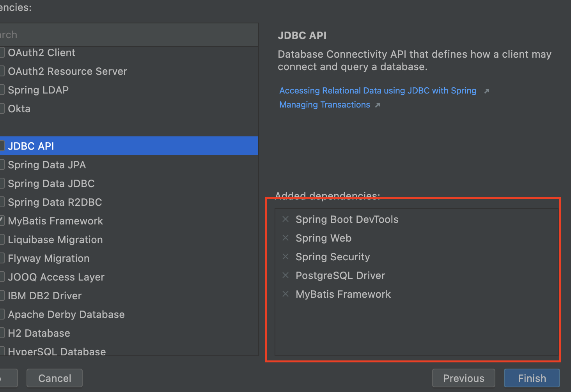Check the Spring Data R2DBC checkbox
Viewport: 571px width, 392px height.
coord(2,202)
